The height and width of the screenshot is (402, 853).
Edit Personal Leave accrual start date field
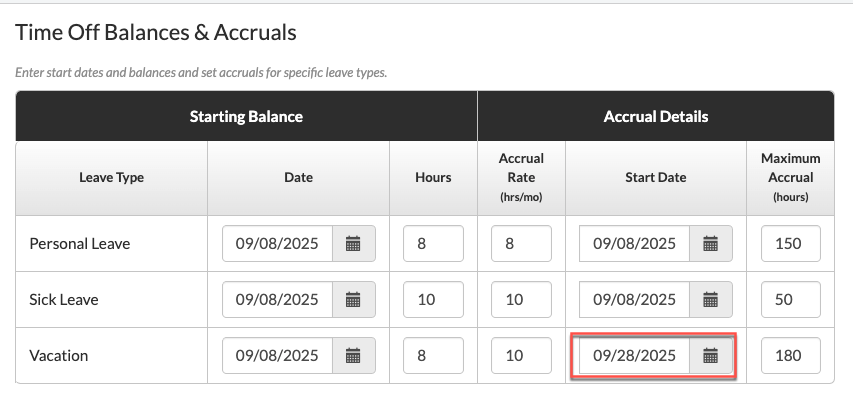(634, 244)
